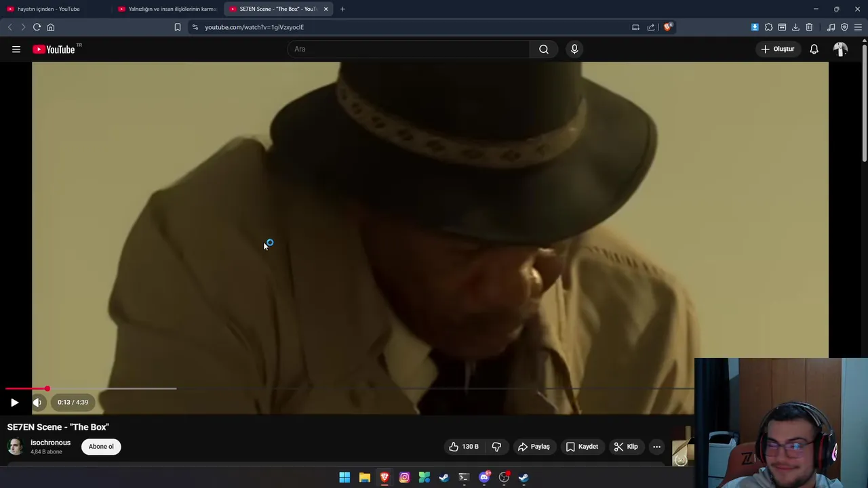The width and height of the screenshot is (868, 488).
Task: Go to the YouTube home logo
Action: (54, 49)
